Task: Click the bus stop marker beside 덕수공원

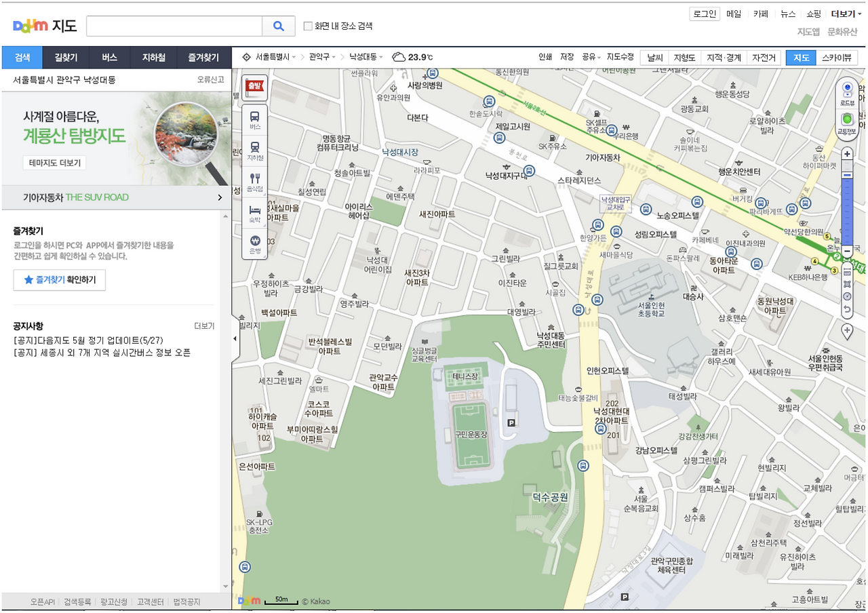Action: pyautogui.click(x=584, y=465)
